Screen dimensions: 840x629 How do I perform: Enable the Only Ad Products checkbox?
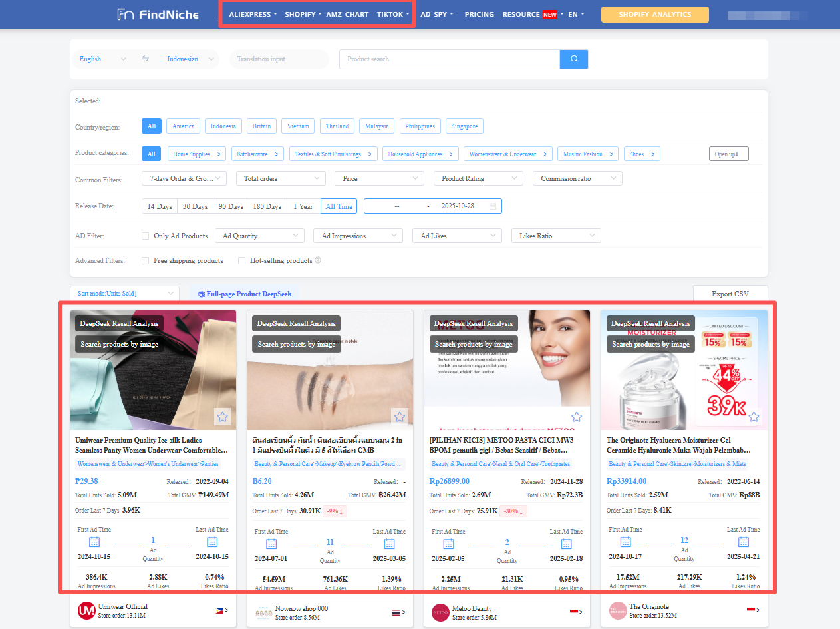click(145, 235)
